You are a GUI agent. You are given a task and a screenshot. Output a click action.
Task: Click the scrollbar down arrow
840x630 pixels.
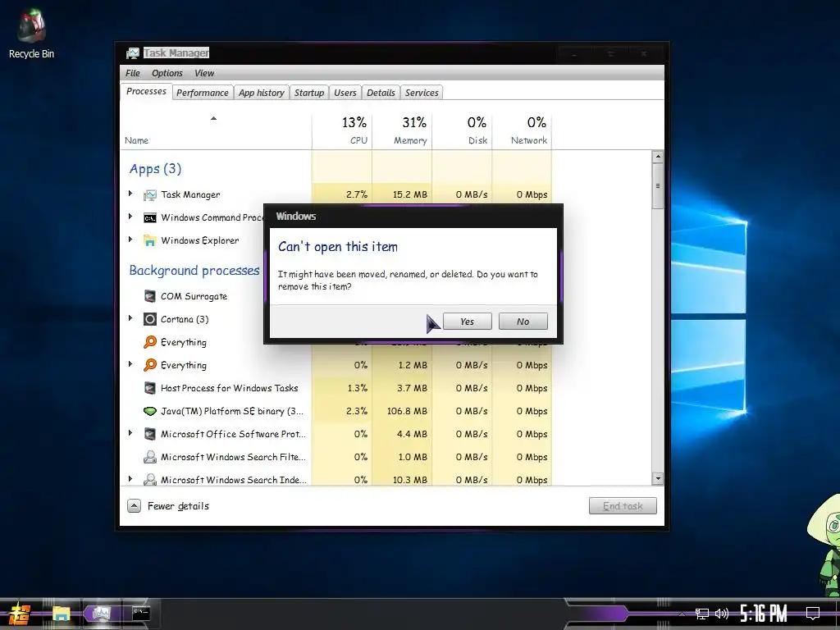[x=658, y=478]
